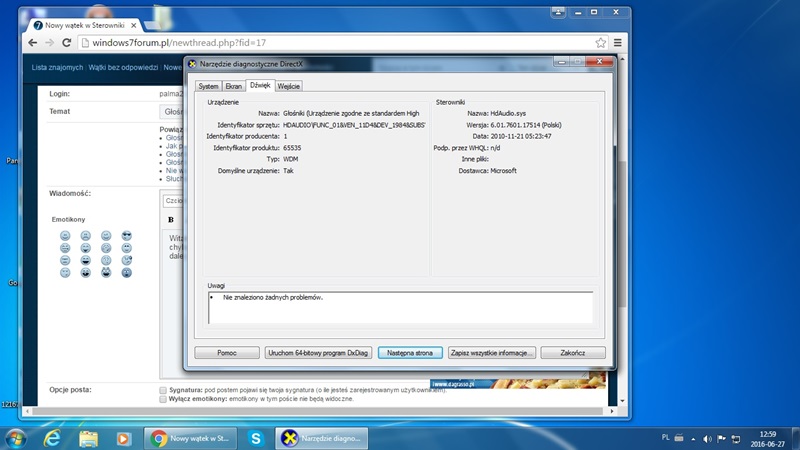Open the Wejście tab
The image size is (800, 450).
[x=288, y=86]
